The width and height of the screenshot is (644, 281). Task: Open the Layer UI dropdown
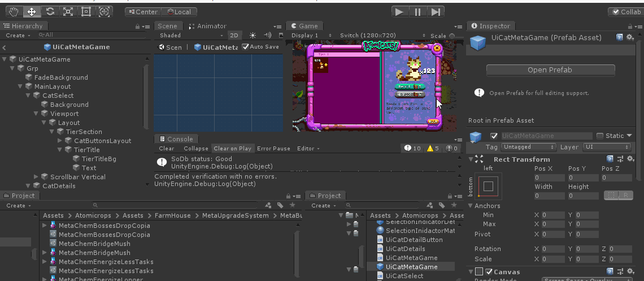pos(606,146)
